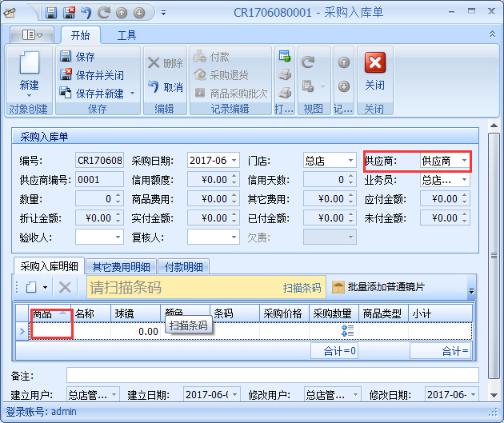Click the 采购价格 column header
Viewport: 504px width, 423px height.
pos(284,313)
